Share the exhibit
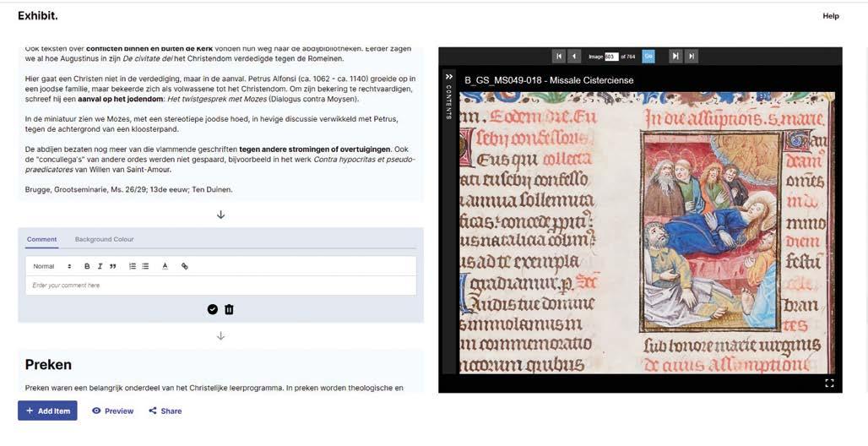Image resolution: width=868 pixels, height=446 pixels. point(165,411)
